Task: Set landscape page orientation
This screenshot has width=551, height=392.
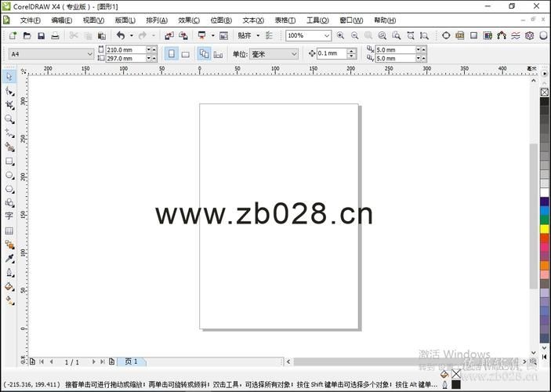Action: click(x=185, y=54)
